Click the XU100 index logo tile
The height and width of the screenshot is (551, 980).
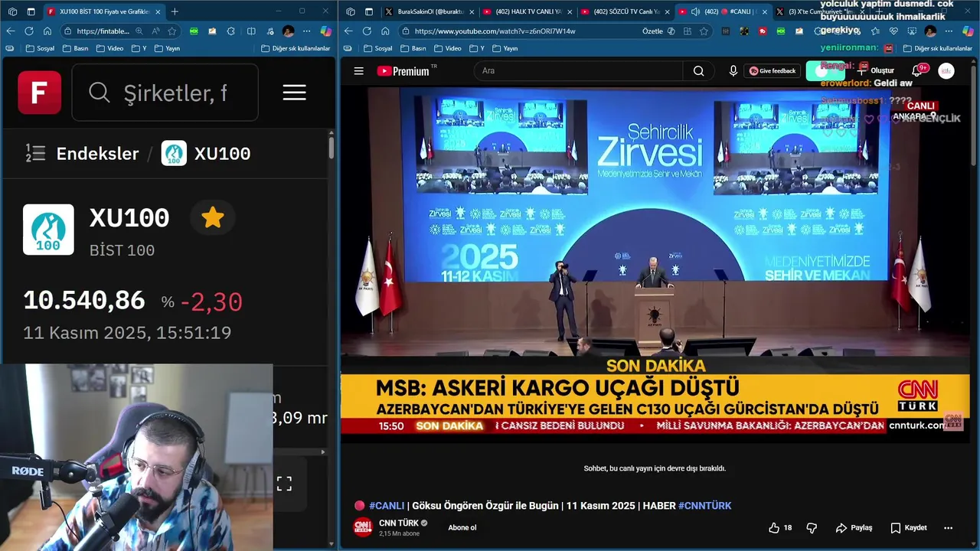point(48,229)
